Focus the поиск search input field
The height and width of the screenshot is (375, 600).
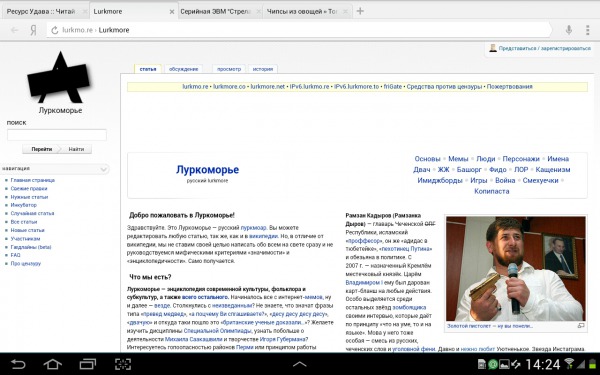pos(57,135)
